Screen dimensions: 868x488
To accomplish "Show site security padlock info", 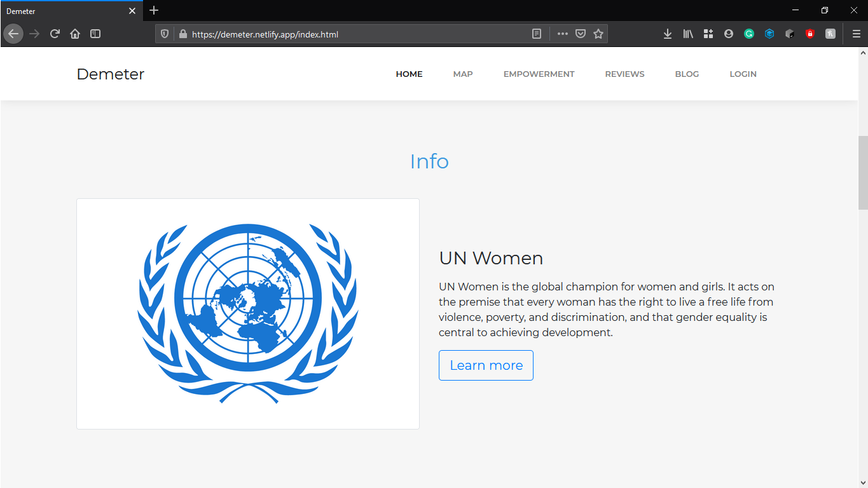I will click(183, 34).
